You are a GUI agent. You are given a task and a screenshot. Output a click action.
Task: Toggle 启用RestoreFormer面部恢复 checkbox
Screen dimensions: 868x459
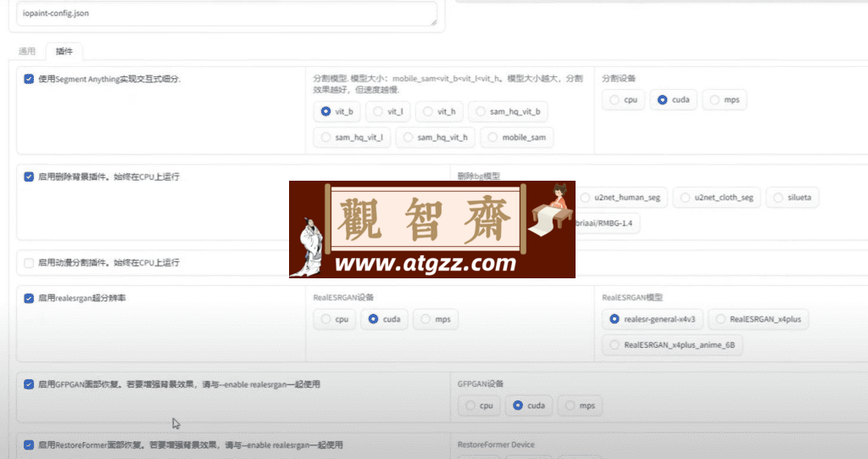(29, 445)
